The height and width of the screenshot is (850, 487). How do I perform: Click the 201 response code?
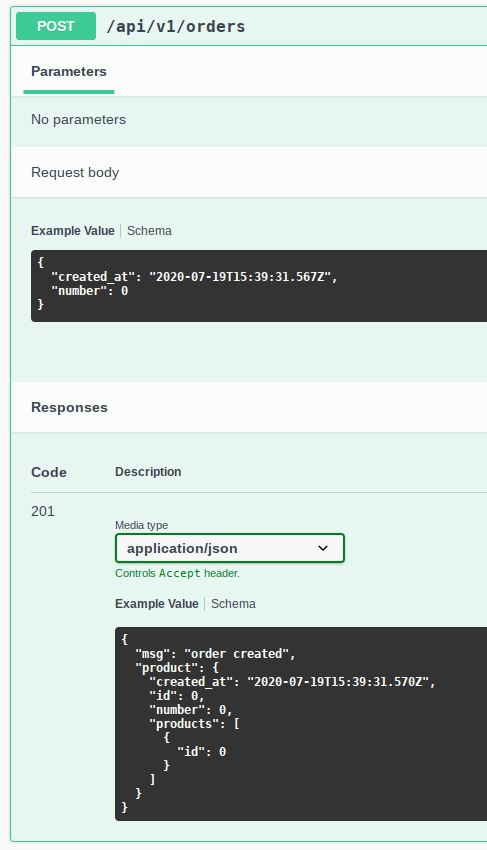tap(43, 511)
